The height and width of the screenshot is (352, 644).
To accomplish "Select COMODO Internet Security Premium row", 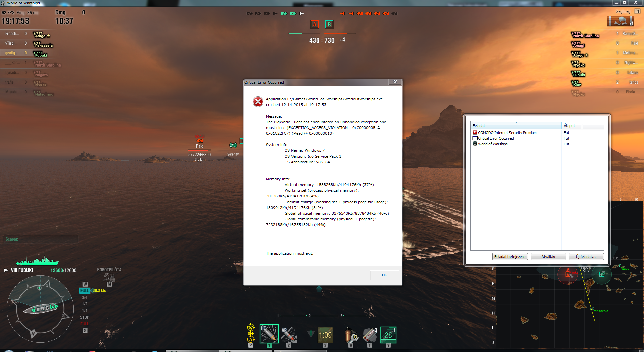I will (x=537, y=133).
